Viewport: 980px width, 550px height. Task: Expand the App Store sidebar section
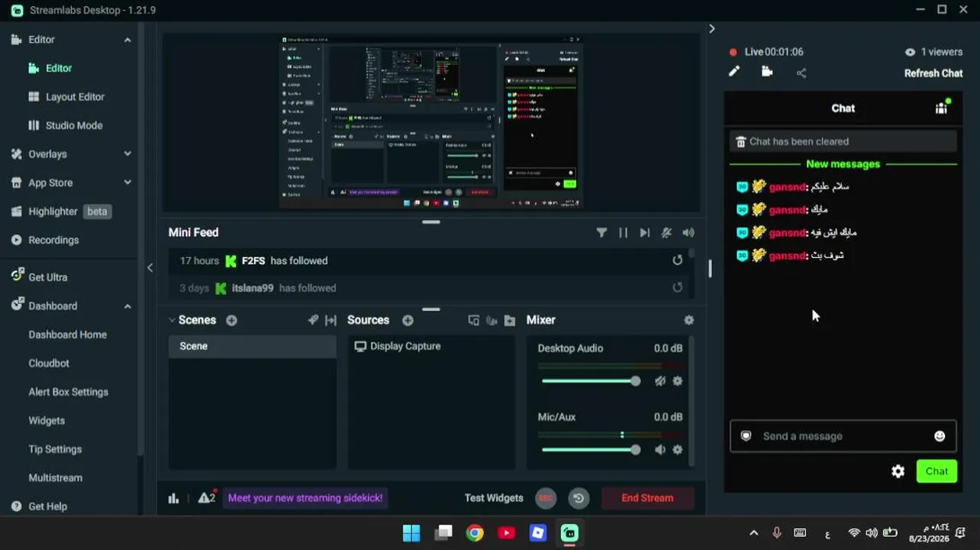(x=127, y=183)
